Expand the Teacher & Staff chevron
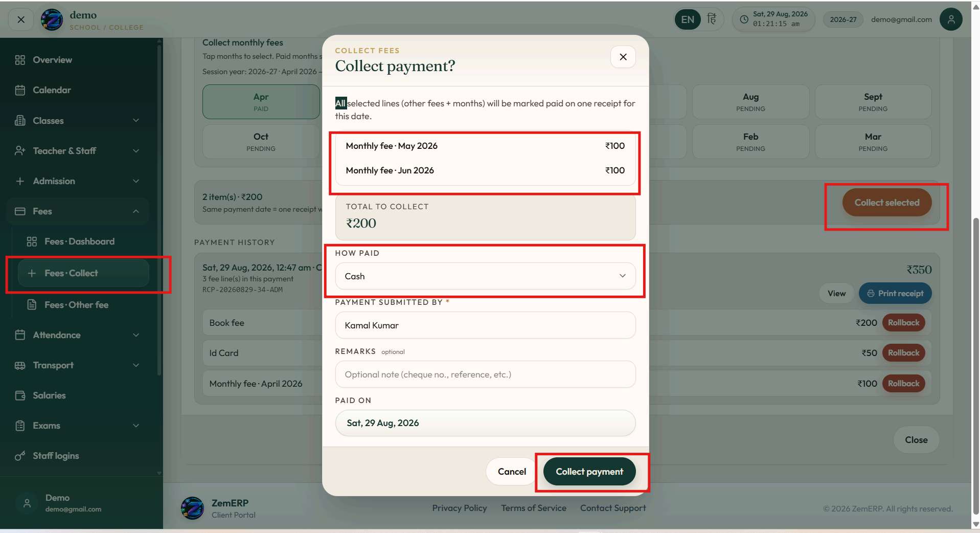Image resolution: width=980 pixels, height=533 pixels. click(x=136, y=151)
